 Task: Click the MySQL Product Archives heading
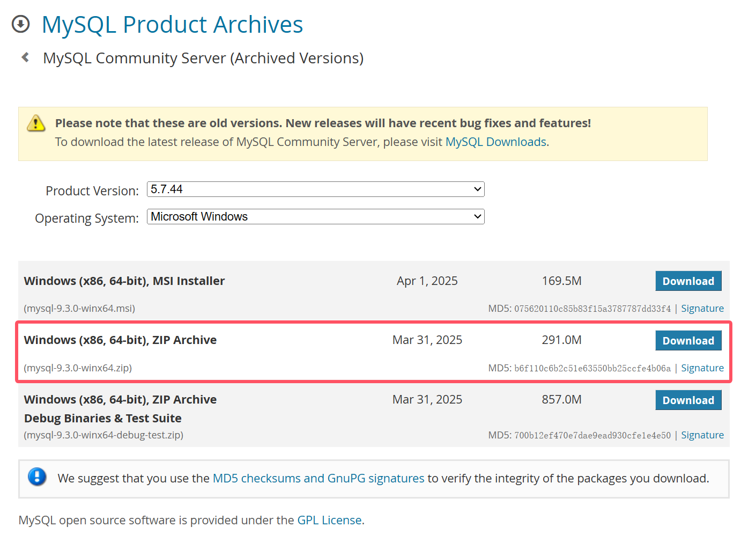tap(172, 25)
